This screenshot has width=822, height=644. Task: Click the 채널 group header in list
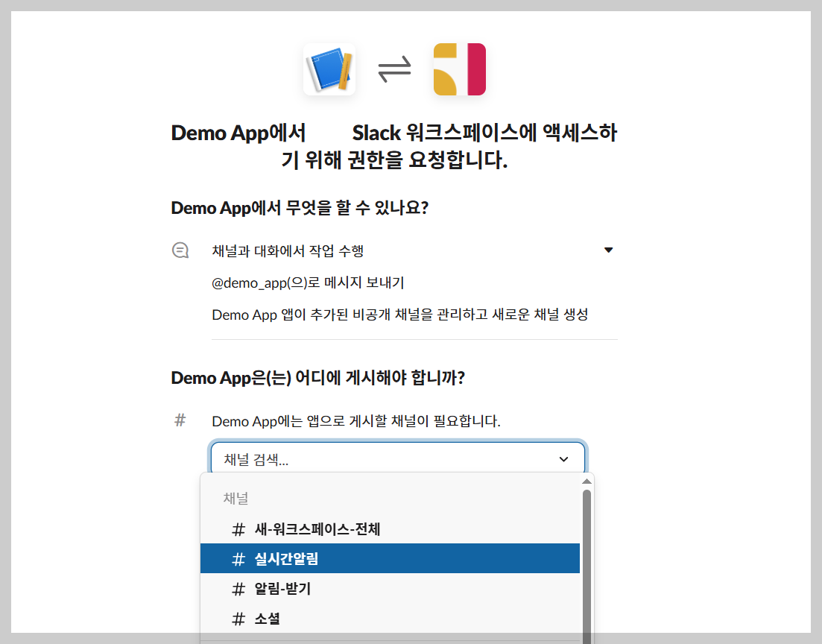point(236,498)
